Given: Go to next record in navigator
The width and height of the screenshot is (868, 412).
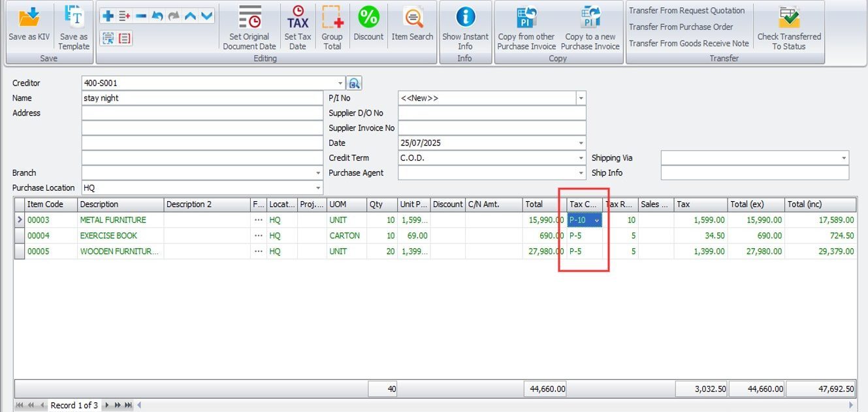Looking at the screenshot, I should click(106, 405).
